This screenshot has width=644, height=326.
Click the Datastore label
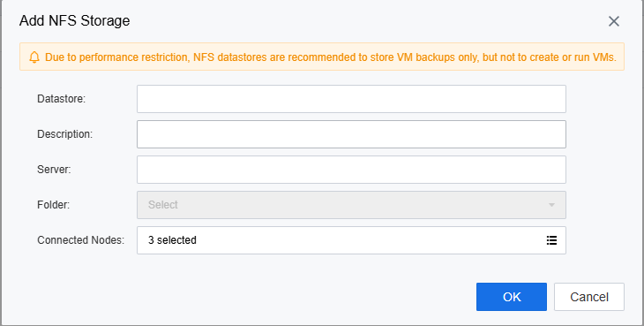click(61, 99)
